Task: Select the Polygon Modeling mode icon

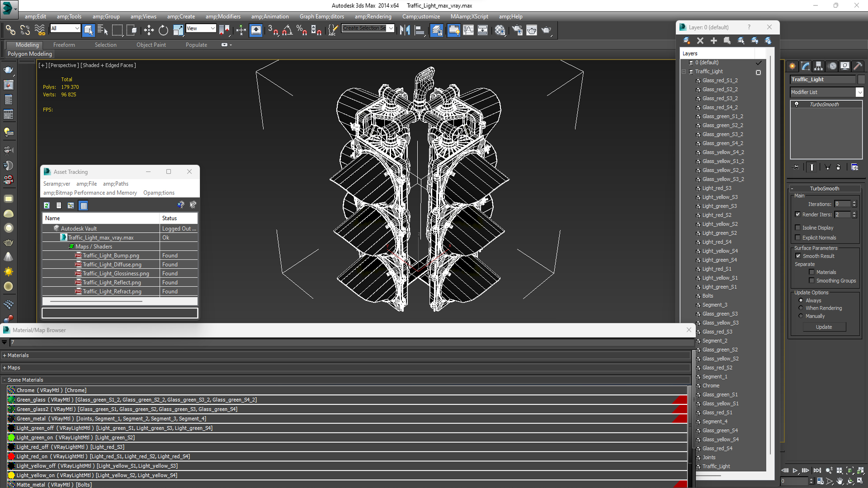Action: 29,54
